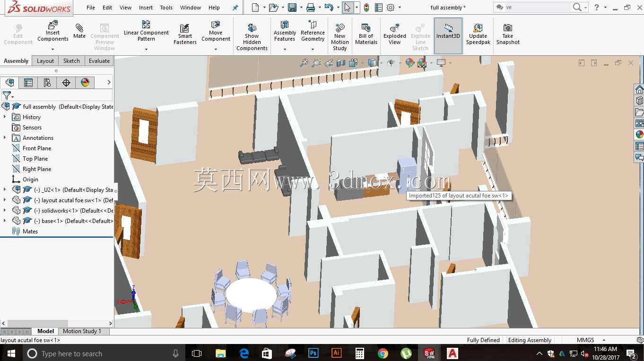Open File Properties icon

click(378, 8)
